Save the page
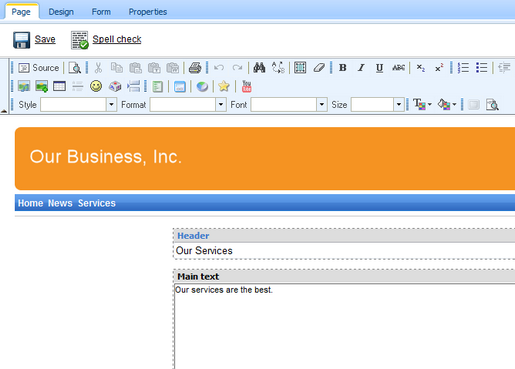The height and width of the screenshot is (369, 515). coord(34,40)
